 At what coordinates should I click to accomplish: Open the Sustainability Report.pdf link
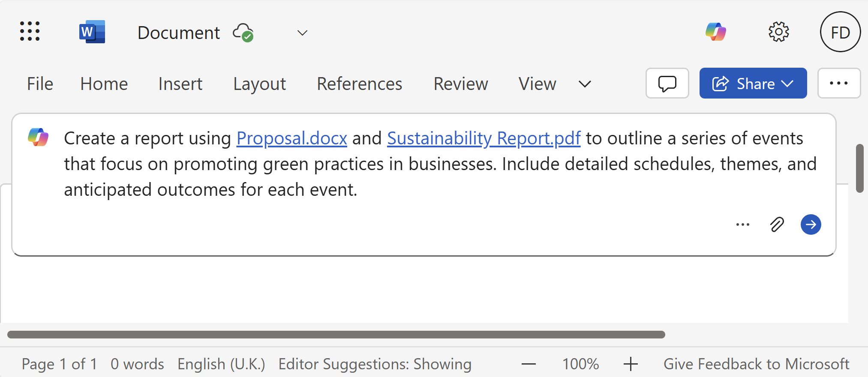point(484,138)
